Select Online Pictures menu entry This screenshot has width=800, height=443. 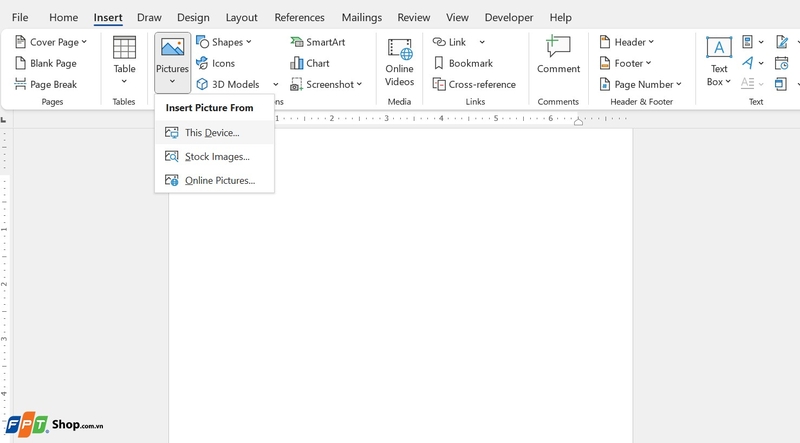pyautogui.click(x=220, y=181)
